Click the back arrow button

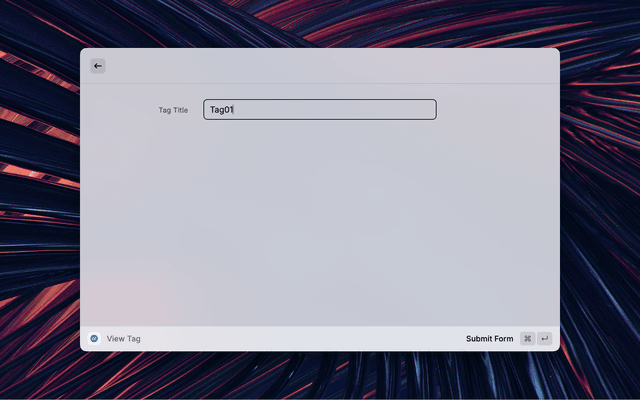tap(98, 66)
